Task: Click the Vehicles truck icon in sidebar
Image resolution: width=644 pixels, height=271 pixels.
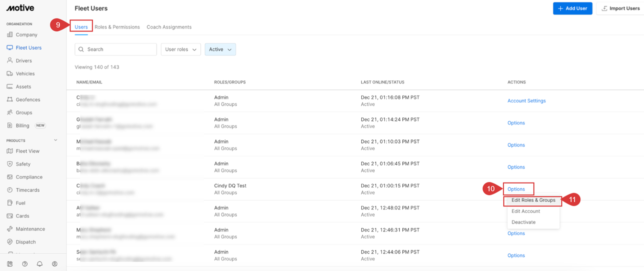Action: pyautogui.click(x=10, y=73)
